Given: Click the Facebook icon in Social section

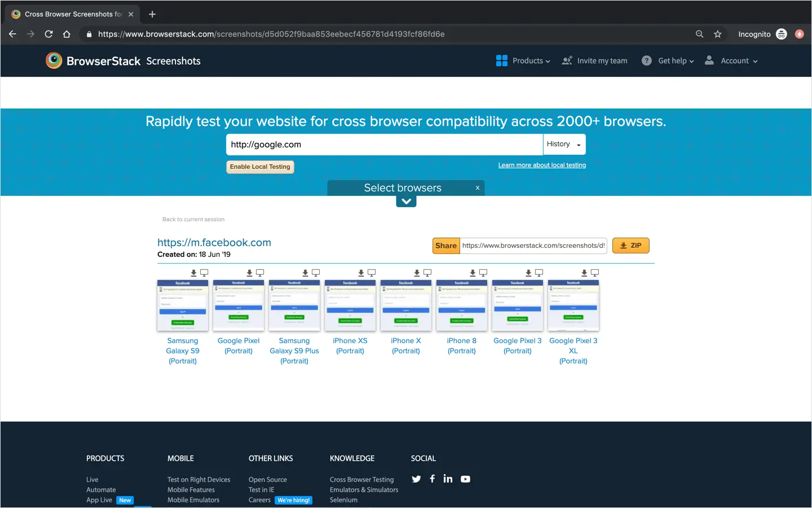Looking at the screenshot, I should pos(432,479).
